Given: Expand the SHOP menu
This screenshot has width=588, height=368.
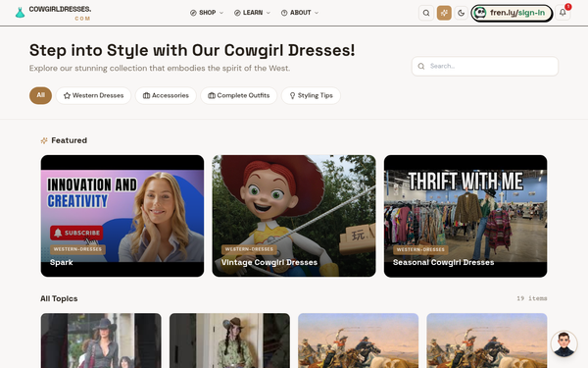Looking at the screenshot, I should 207,13.
